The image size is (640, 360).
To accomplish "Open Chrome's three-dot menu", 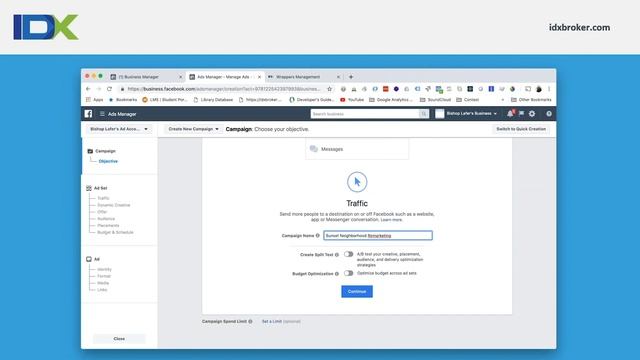I will (x=549, y=89).
